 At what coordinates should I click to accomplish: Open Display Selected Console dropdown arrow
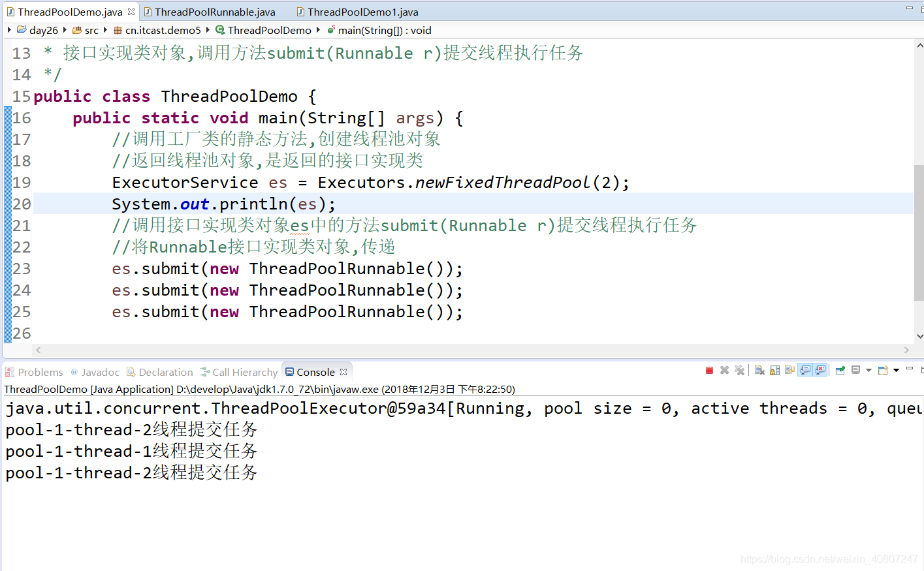(x=868, y=370)
